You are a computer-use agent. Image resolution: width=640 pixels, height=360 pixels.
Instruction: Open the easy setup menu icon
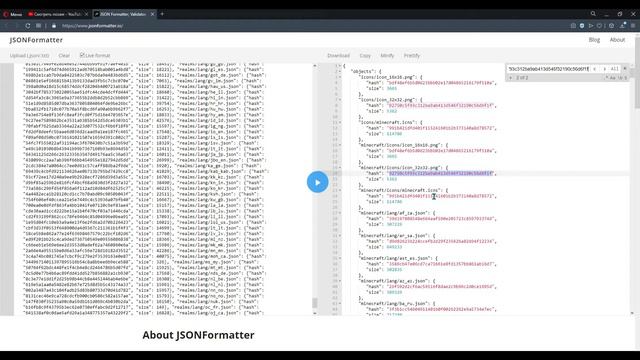tap(633, 26)
